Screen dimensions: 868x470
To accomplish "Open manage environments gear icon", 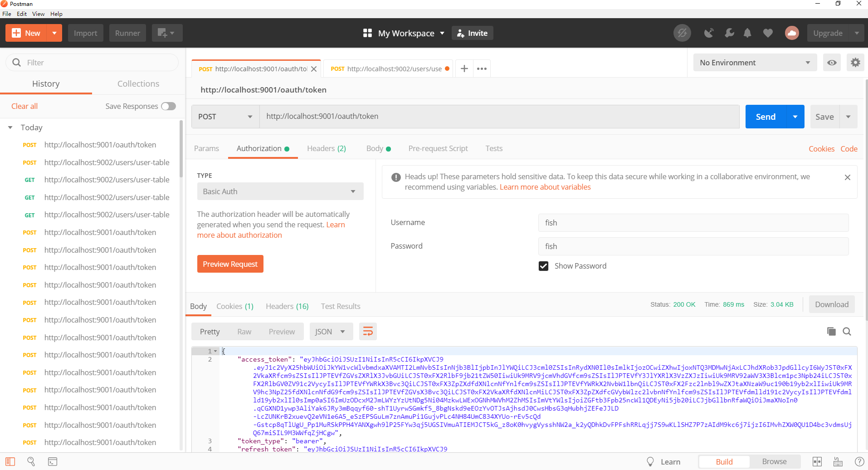I will 855,63.
